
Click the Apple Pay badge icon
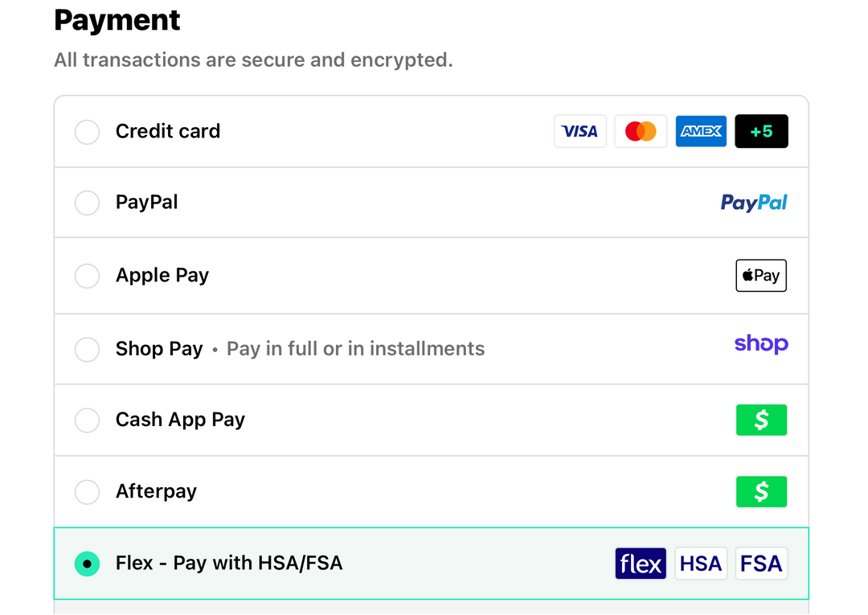(760, 275)
